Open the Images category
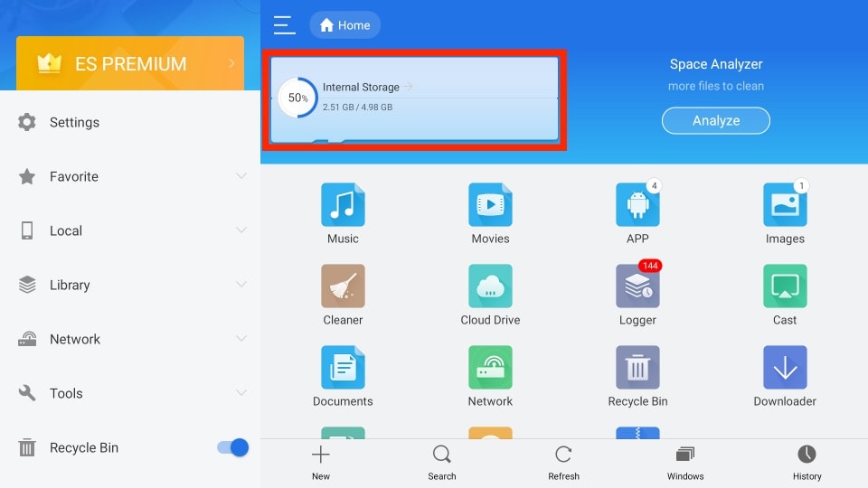The height and width of the screenshot is (488, 868). pos(785,214)
